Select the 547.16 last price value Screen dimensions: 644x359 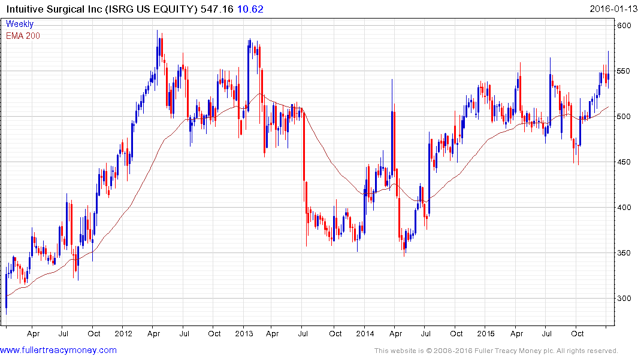tap(217, 9)
